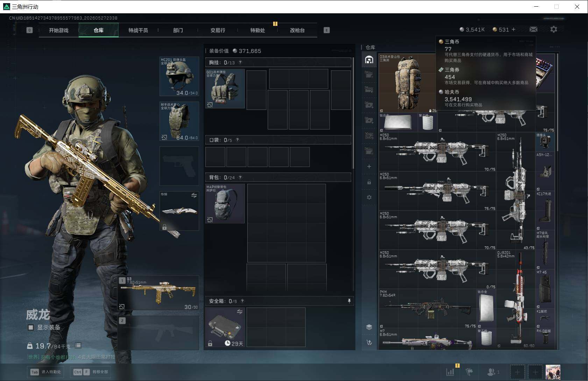Invite teammate in first empty squad slot

tap(517, 372)
